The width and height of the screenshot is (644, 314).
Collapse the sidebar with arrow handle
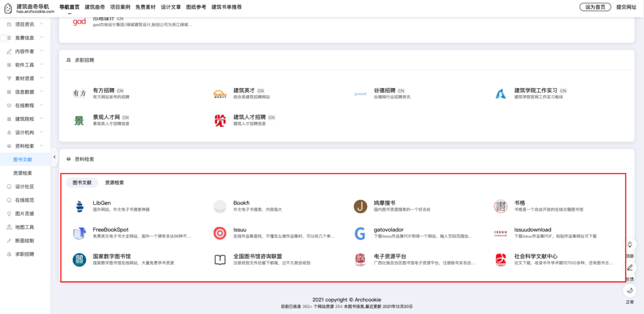pos(54,157)
